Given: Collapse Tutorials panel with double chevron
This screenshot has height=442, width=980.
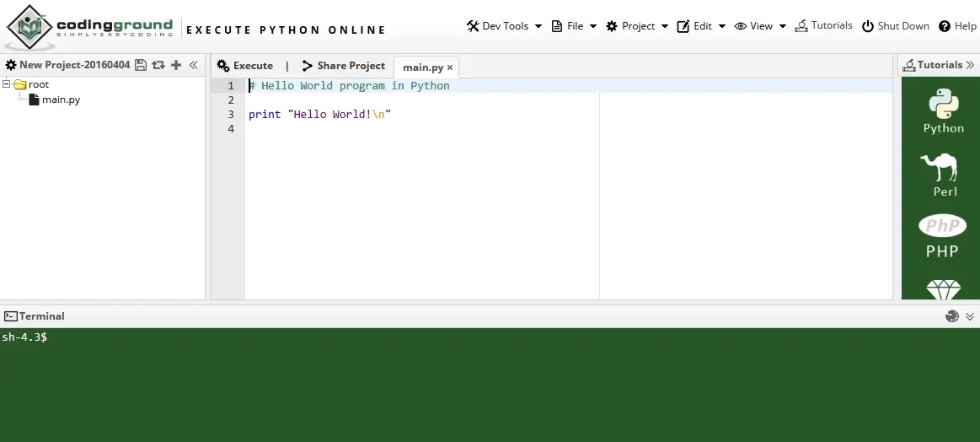Looking at the screenshot, I should tap(970, 64).
